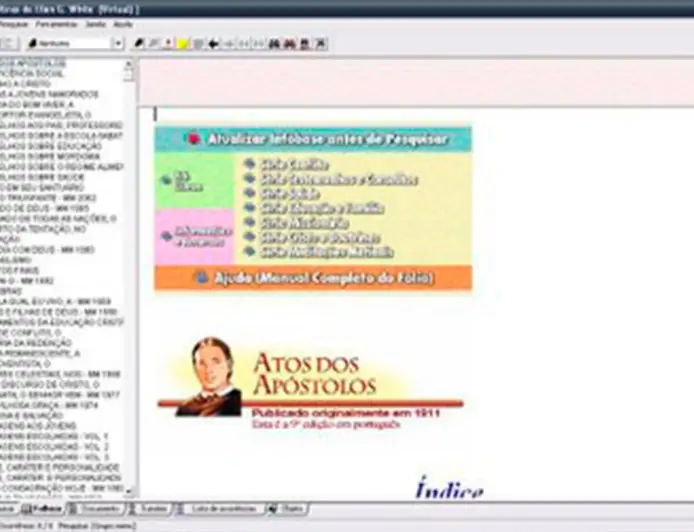
Task: Click the book list vertical scrollbar
Action: tap(129, 280)
